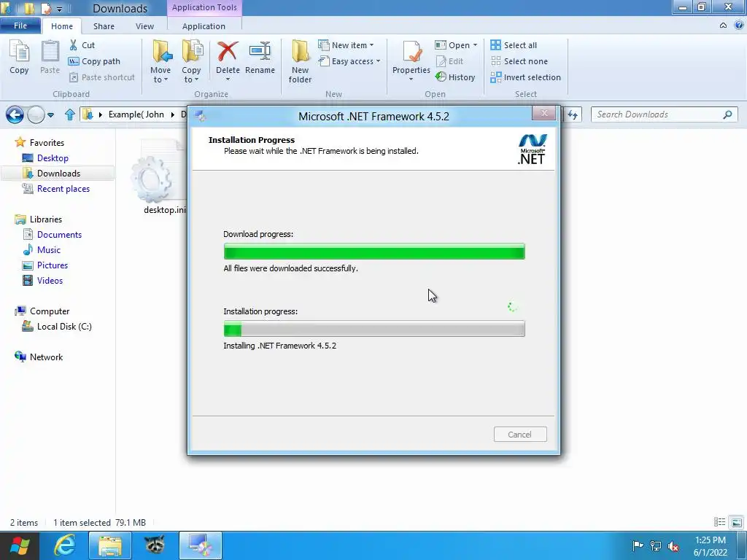This screenshot has height=560, width=747.
Task: Click the Example( John breadcrumb
Action: click(x=136, y=114)
